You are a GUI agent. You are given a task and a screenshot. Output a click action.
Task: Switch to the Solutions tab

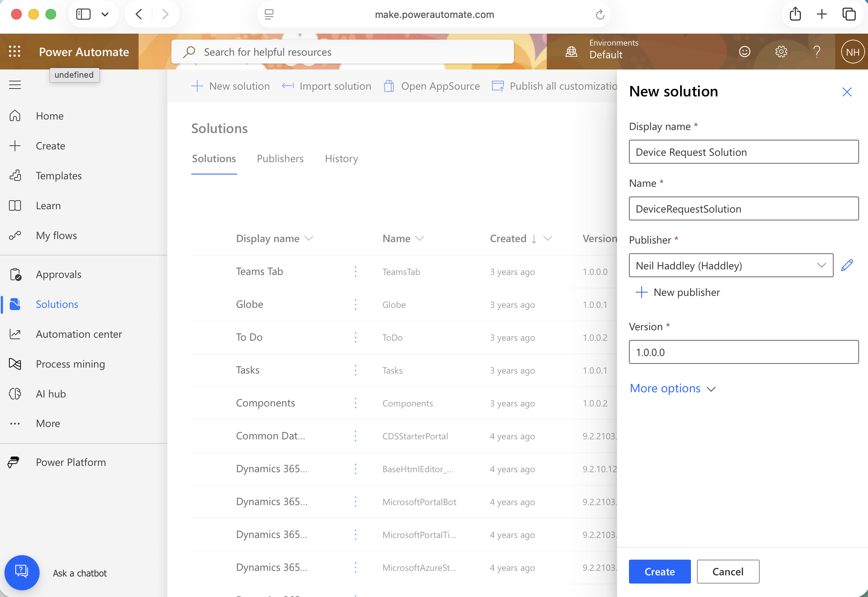[x=214, y=159]
